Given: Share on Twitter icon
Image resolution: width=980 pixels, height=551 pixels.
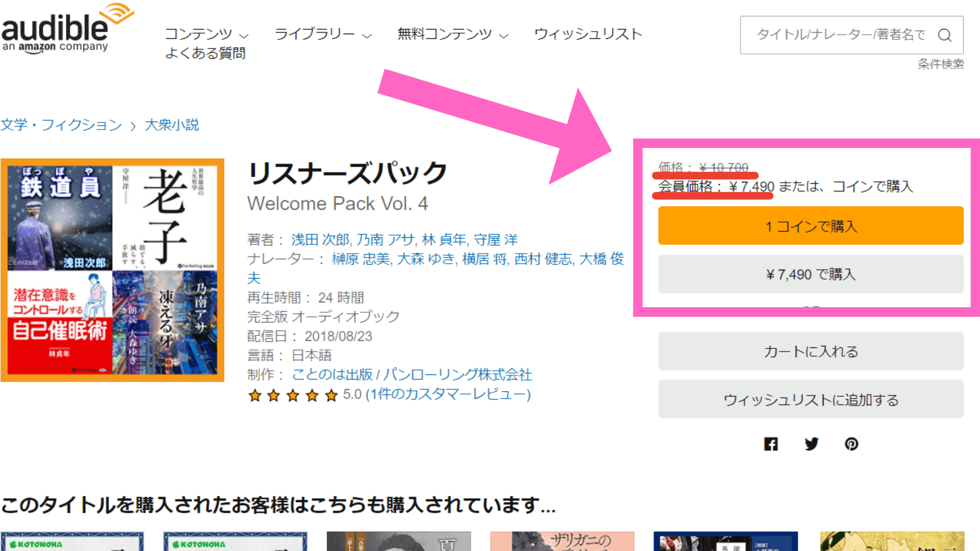Looking at the screenshot, I should [x=811, y=444].
